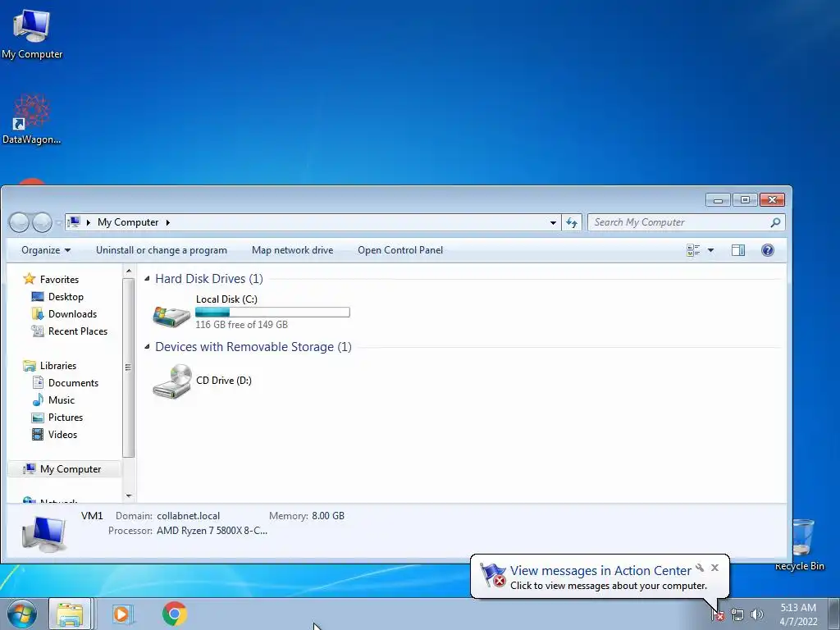The height and width of the screenshot is (630, 840).
Task: Click in the Search My Computer field
Action: point(679,222)
